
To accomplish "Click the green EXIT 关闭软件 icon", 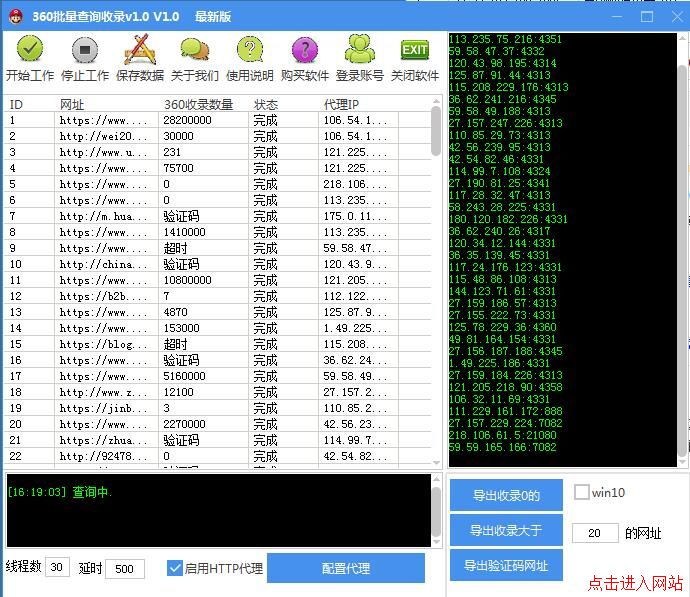I will pos(414,50).
